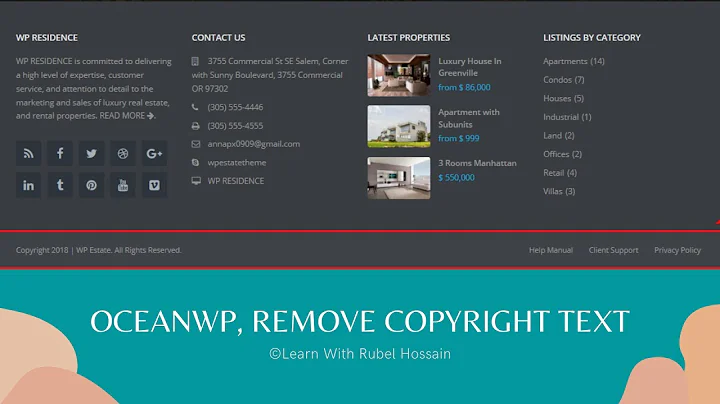Browse the Industrial (1) category
Viewport: 720px width, 404px height.
[567, 117]
